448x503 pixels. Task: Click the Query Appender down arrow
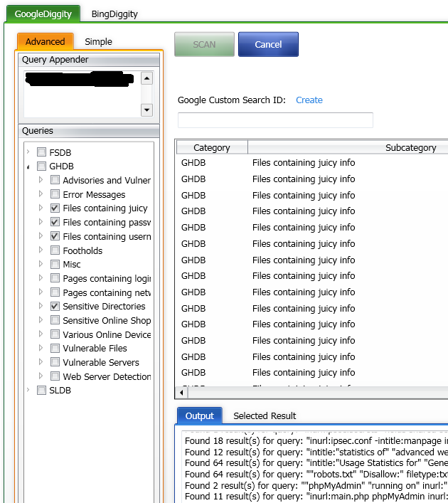click(147, 110)
